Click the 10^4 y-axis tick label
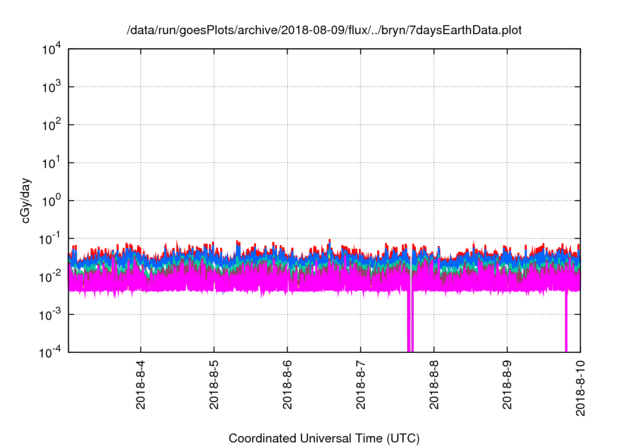Image resolution: width=640 pixels, height=448 pixels. pyautogui.click(x=51, y=49)
